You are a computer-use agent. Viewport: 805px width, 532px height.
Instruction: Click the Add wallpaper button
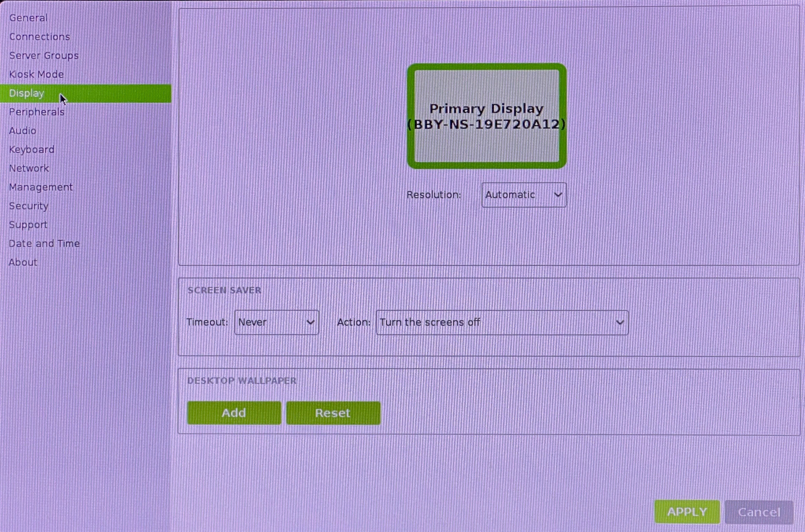click(x=234, y=413)
